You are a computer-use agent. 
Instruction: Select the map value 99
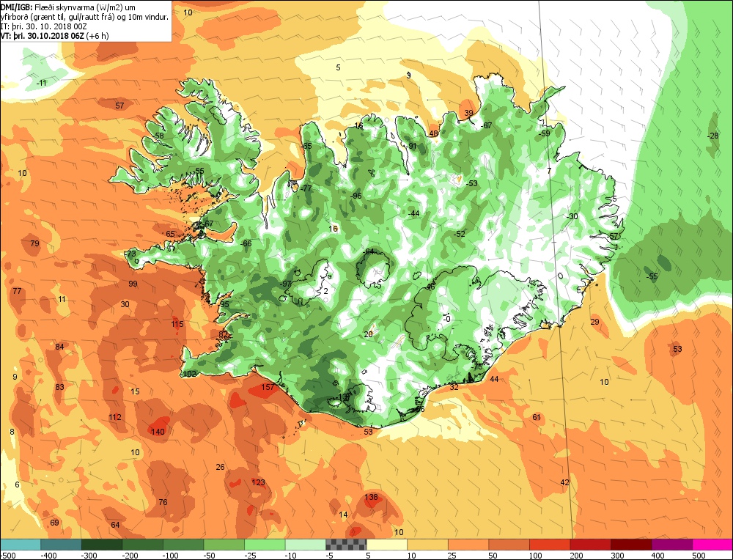[133, 284]
